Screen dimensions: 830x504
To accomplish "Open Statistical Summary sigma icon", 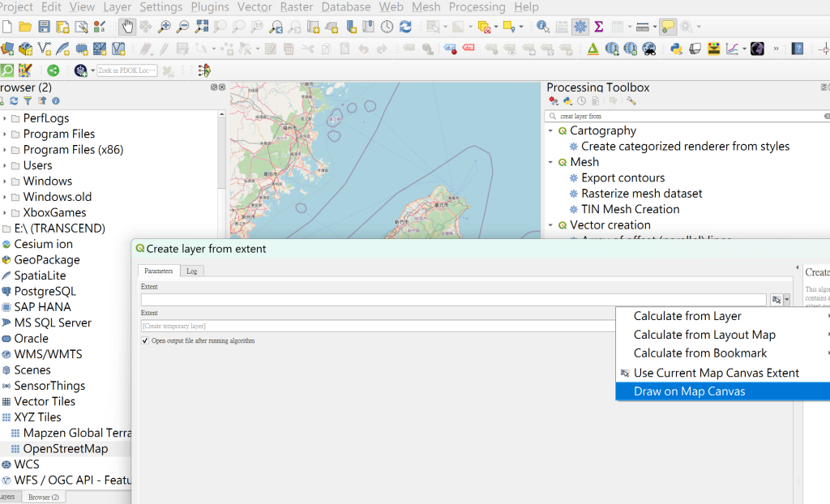I will [x=599, y=27].
